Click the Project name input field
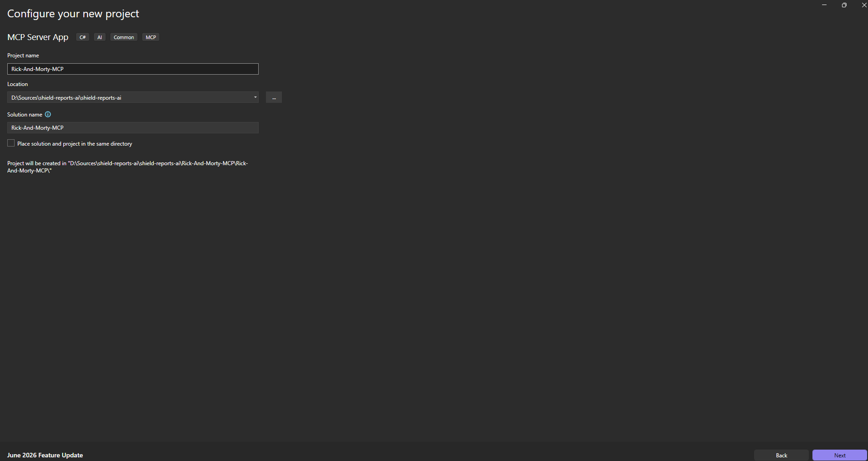This screenshot has width=868, height=461. (x=133, y=69)
